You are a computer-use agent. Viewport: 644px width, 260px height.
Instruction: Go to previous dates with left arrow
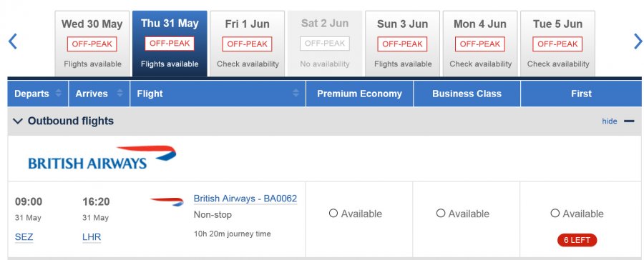click(13, 41)
